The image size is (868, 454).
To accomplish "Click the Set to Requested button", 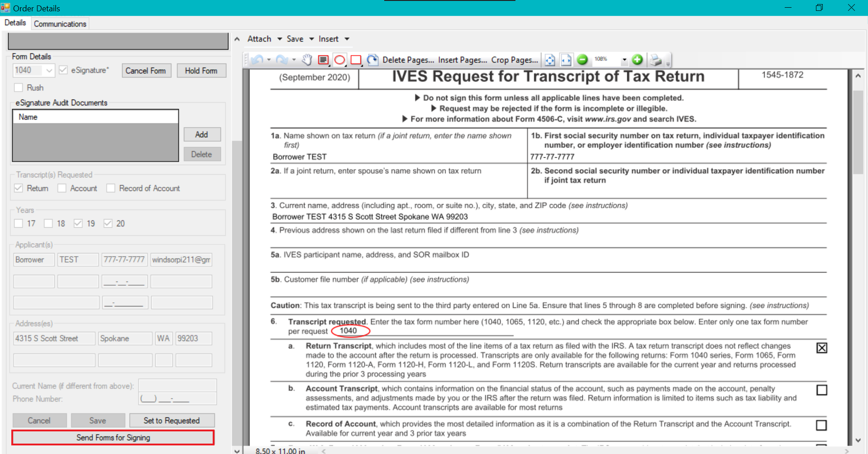I will (172, 421).
